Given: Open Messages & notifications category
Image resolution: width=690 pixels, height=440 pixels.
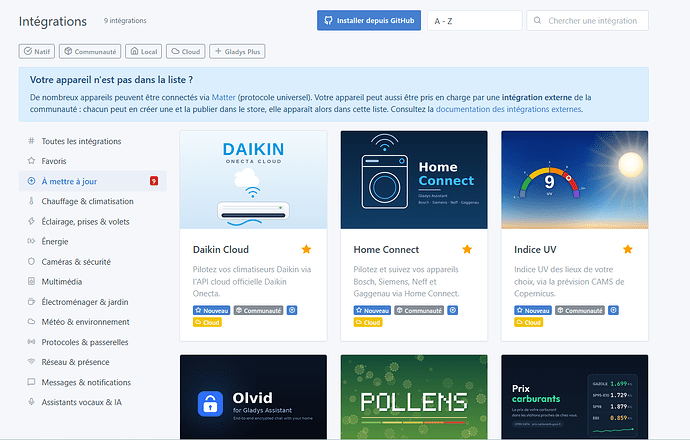Looking at the screenshot, I should [x=92, y=382].
